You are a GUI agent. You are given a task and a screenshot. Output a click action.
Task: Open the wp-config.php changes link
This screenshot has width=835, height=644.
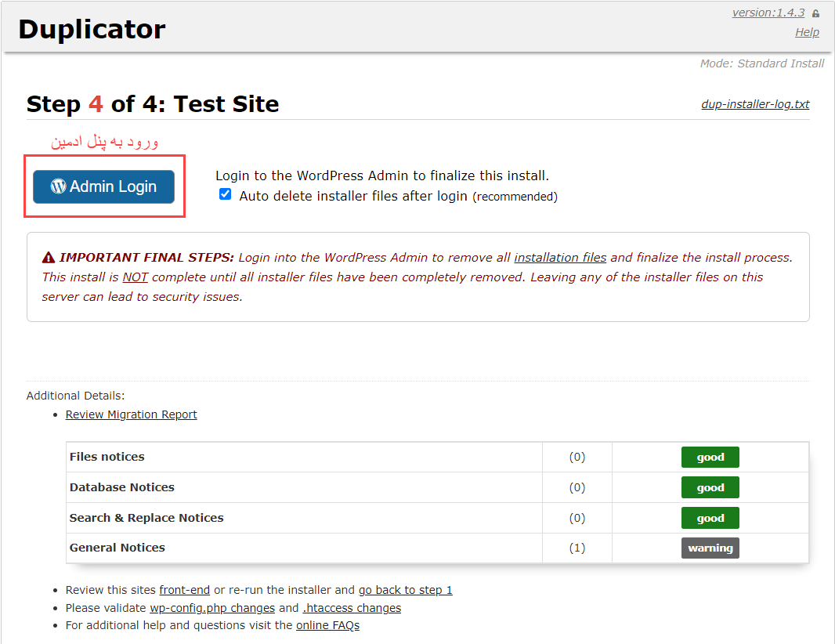tap(212, 608)
